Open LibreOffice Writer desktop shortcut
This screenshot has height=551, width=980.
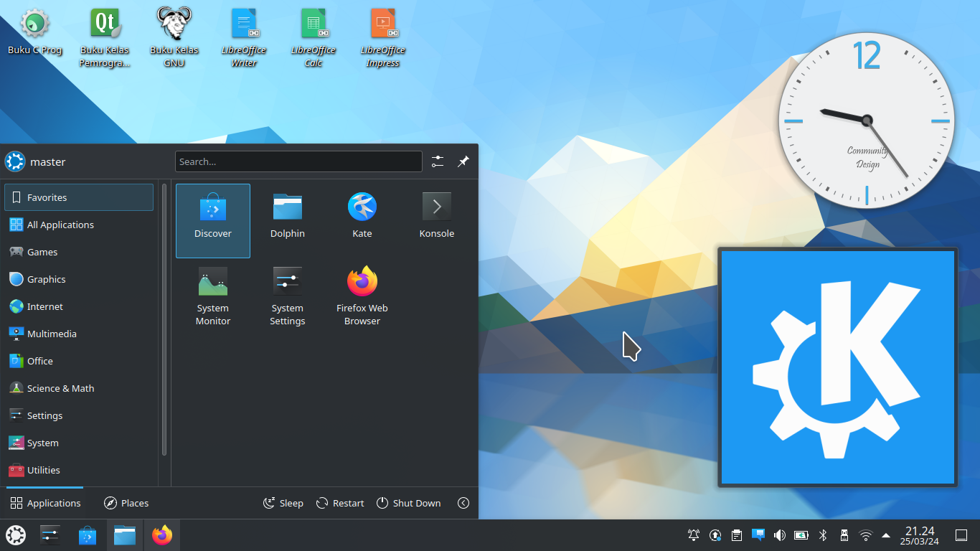click(x=244, y=37)
